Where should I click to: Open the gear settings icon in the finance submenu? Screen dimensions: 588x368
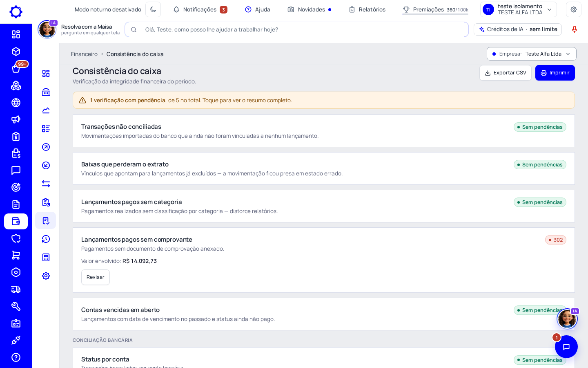46,276
